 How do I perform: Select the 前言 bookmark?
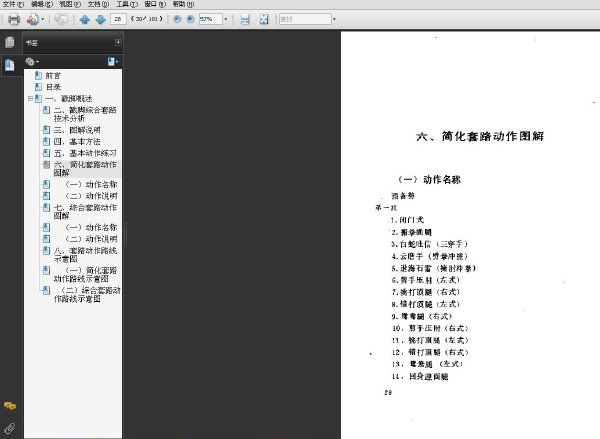[x=53, y=75]
